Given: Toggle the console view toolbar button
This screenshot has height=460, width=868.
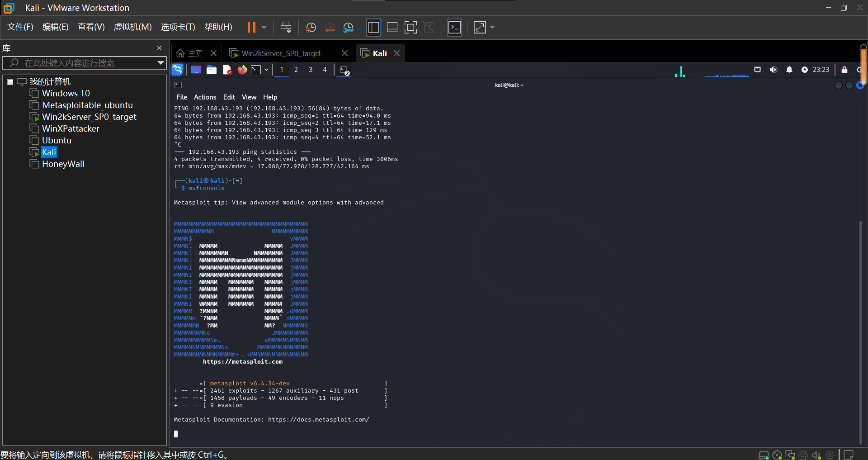Looking at the screenshot, I should [454, 28].
